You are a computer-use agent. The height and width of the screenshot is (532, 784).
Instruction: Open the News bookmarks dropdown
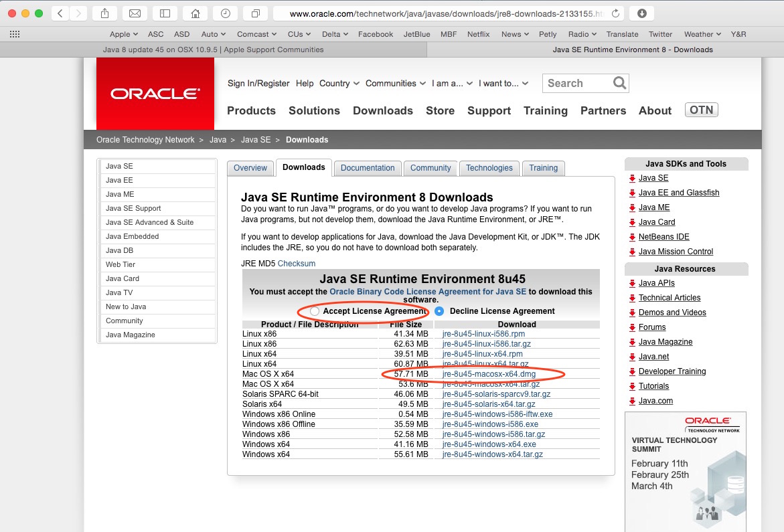pyautogui.click(x=515, y=34)
